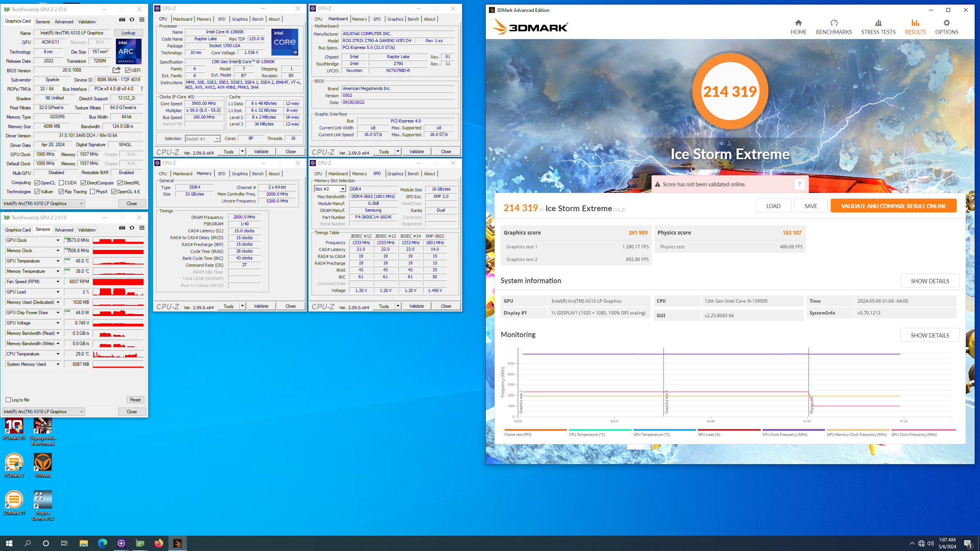Open the RESULTS section in 3DMark
This screenshot has height=551, width=980.
[x=915, y=27]
